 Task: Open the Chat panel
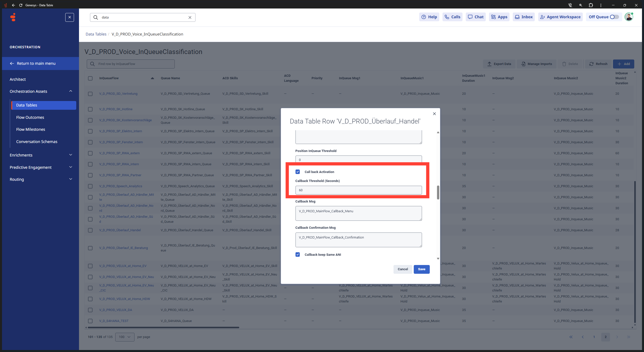(x=475, y=17)
